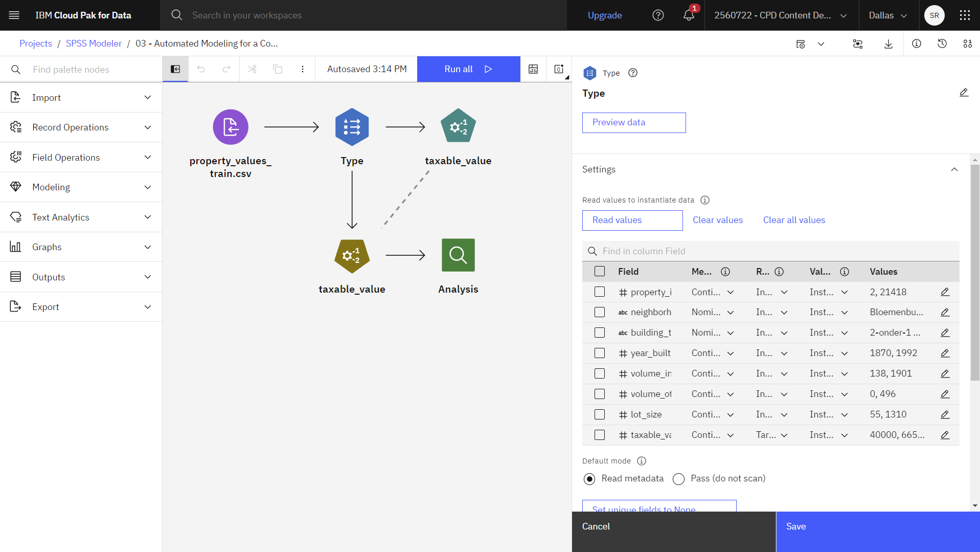
Task: Open the app switcher grid icon
Action: click(965, 15)
